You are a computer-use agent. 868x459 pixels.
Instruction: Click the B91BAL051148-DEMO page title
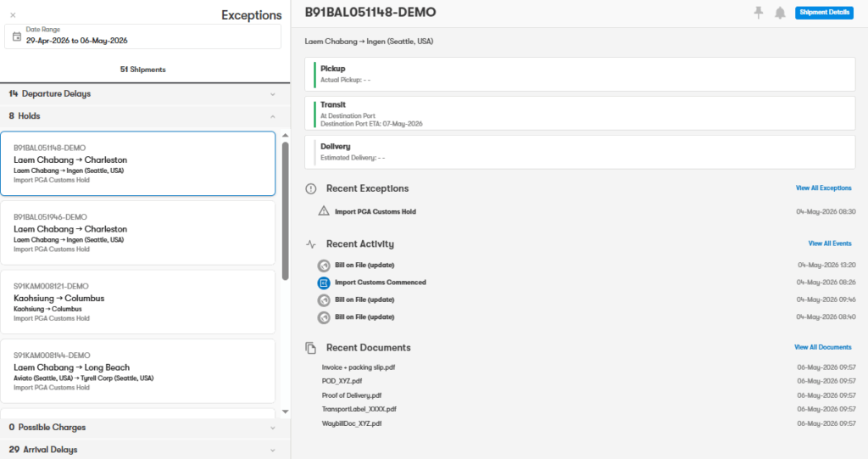370,12
